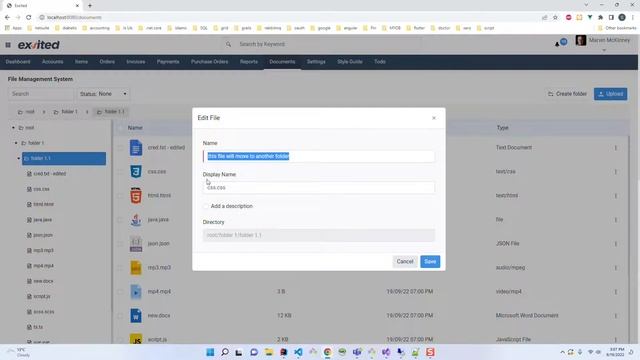This screenshot has height=360, width=640.
Task: Tick the Add a description checkbox
Action: 206,206
